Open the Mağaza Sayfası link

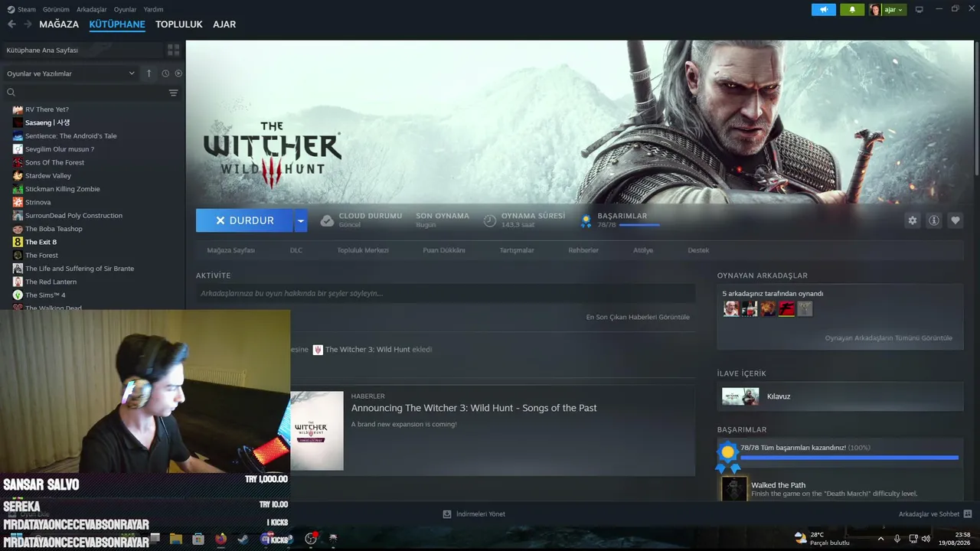(x=230, y=250)
